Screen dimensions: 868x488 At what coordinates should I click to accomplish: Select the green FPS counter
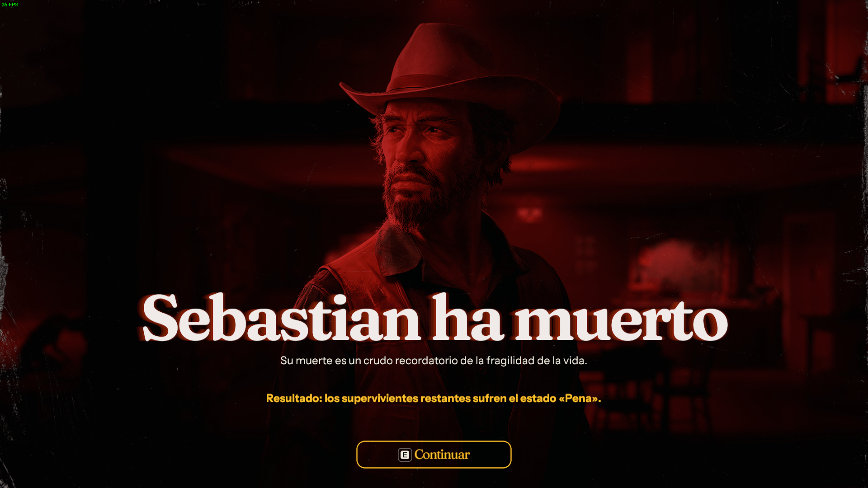[x=10, y=5]
